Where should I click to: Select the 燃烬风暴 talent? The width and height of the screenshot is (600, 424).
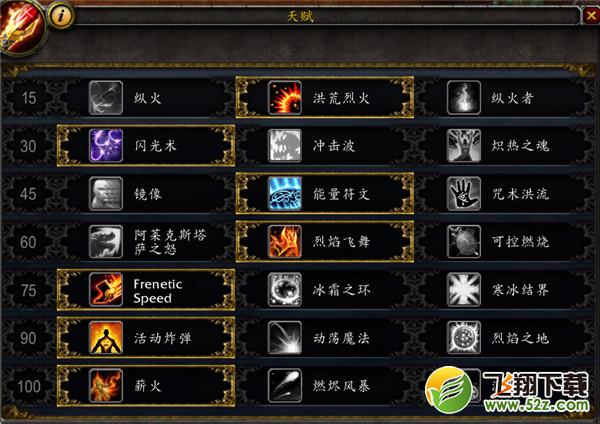[x=324, y=386]
